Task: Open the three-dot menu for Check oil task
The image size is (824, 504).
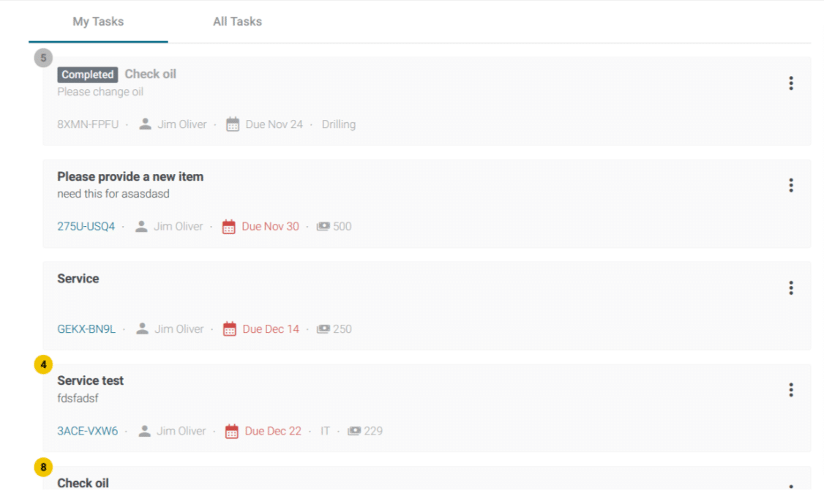Action: (x=791, y=83)
